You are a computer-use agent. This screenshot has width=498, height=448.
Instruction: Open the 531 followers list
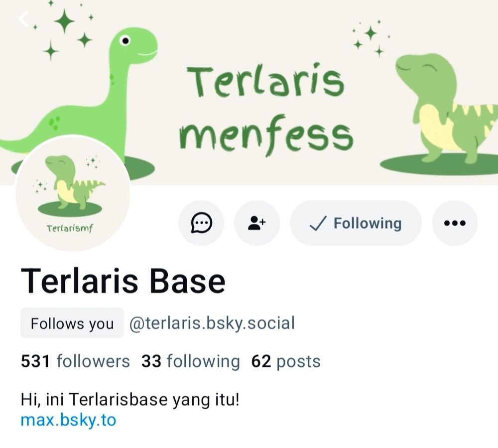[x=75, y=361]
